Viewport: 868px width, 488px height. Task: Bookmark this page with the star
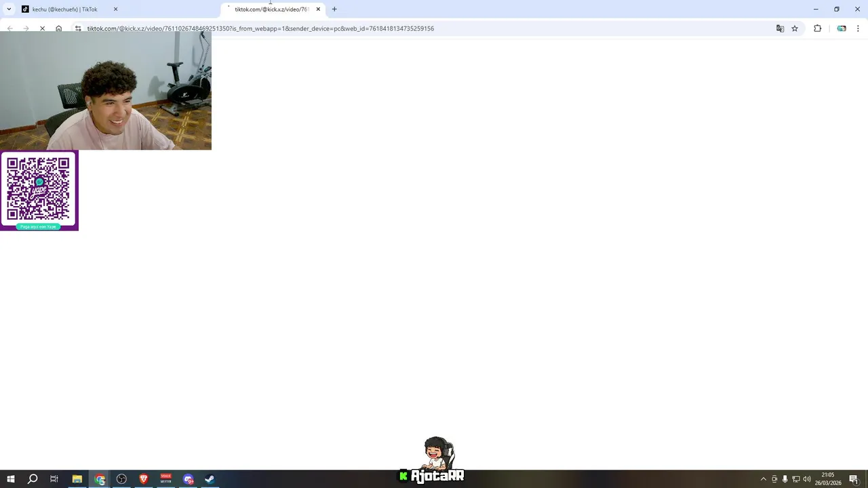click(x=795, y=28)
